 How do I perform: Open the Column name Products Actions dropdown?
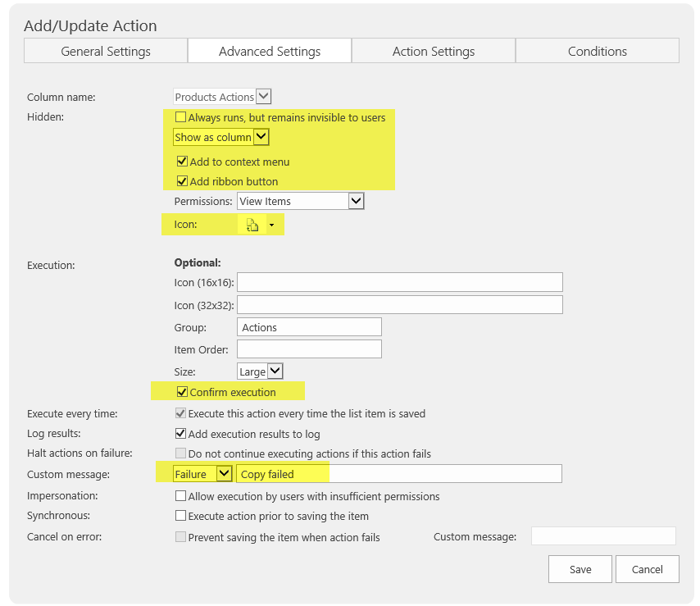[222, 97]
